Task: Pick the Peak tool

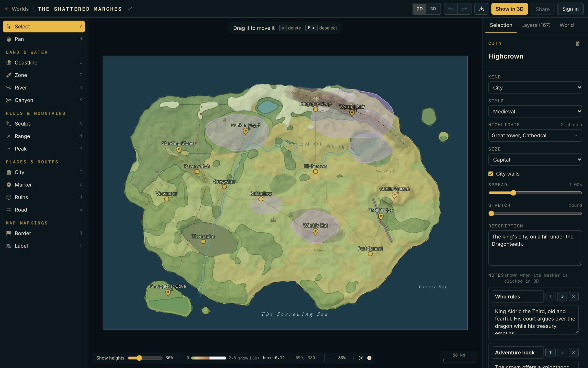Action: tap(44, 149)
